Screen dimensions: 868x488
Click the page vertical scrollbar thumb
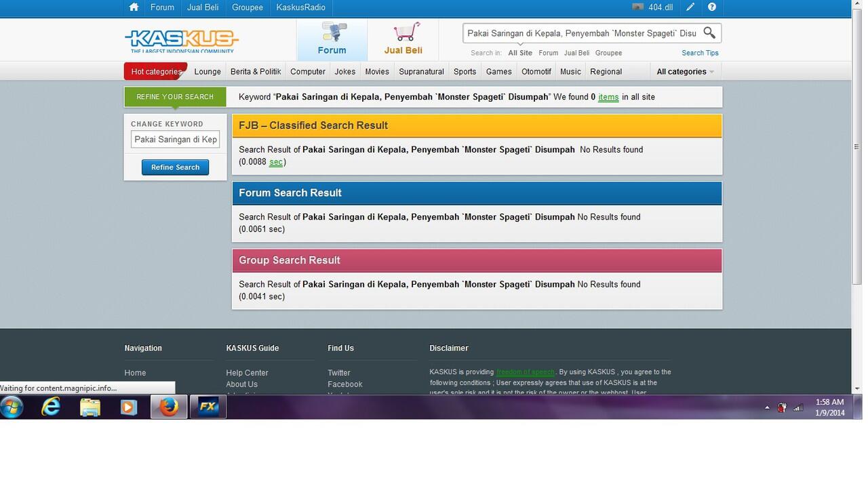[x=856, y=147]
